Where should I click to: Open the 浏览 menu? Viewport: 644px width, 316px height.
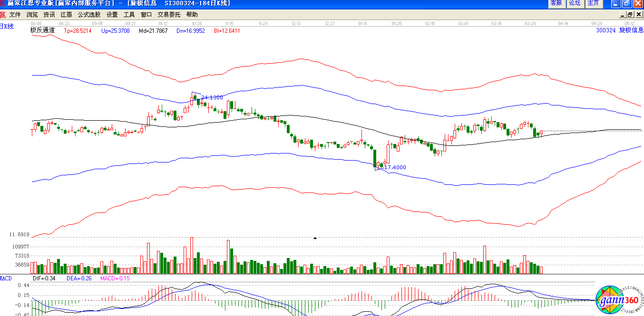point(32,15)
